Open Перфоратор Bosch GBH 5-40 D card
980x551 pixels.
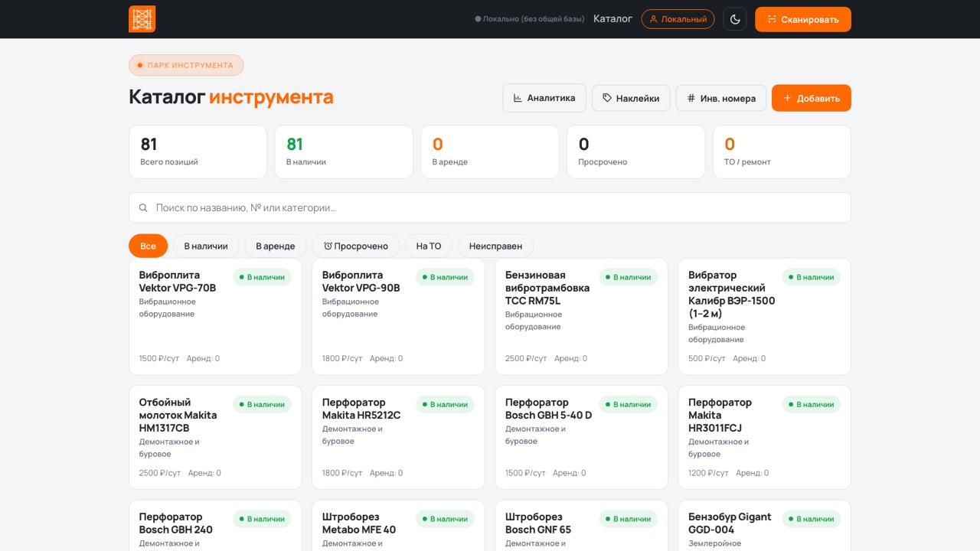tap(581, 438)
